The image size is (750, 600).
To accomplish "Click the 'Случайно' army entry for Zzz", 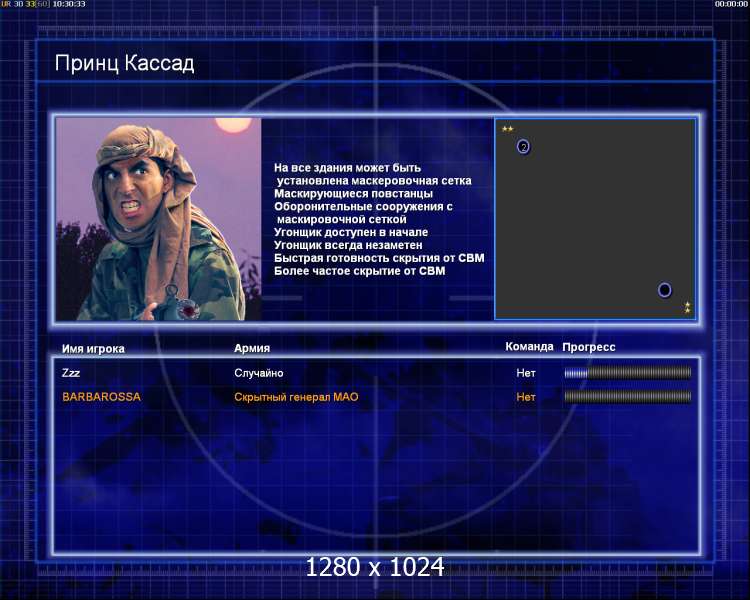I will pyautogui.click(x=259, y=373).
